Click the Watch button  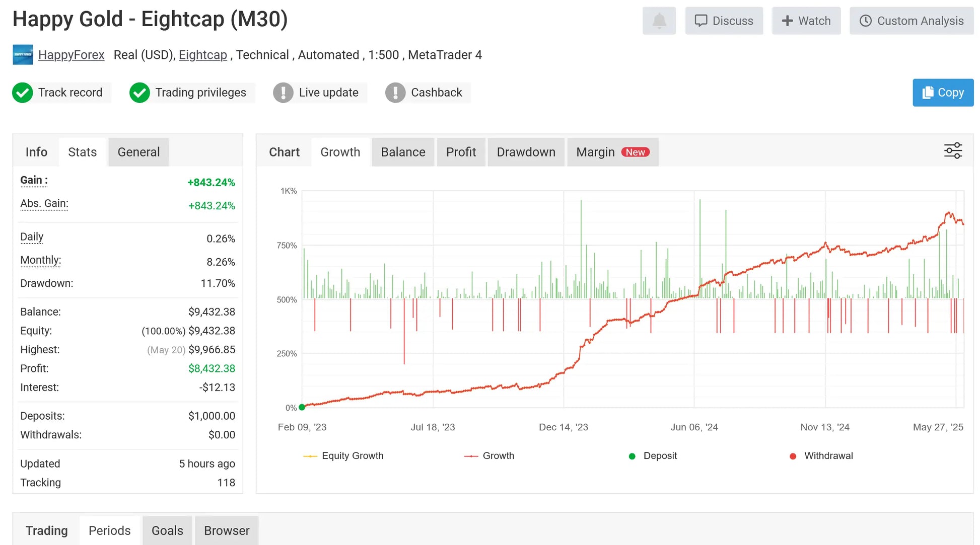pyautogui.click(x=806, y=21)
